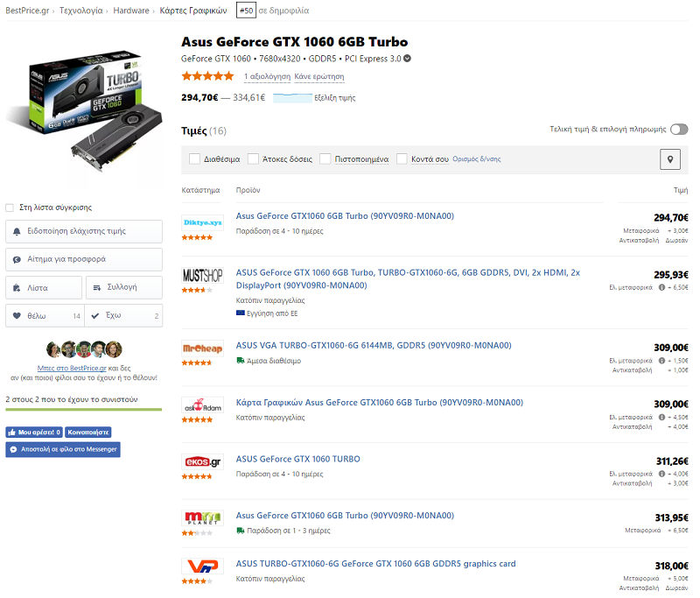Click the Εξέλιξη τιμής label
Viewport: 700px width, 598px height.
click(x=335, y=98)
